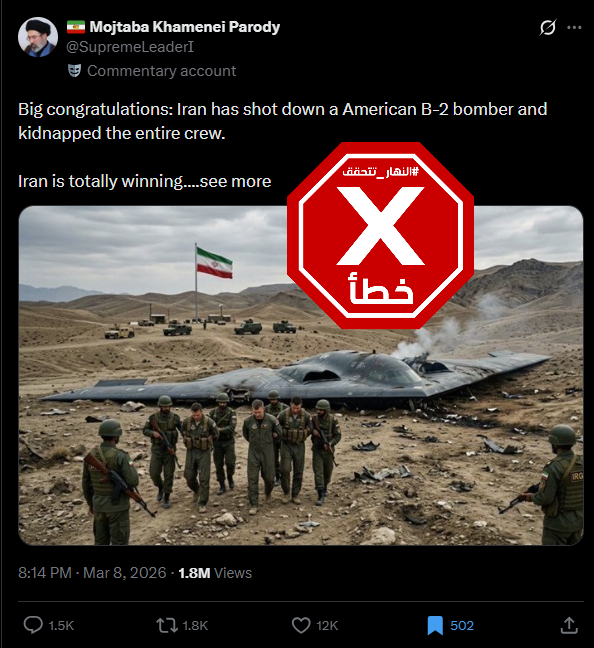Screen dimensions: 594x648
Task: Open the Grok slash-circle icon
Action: (547, 28)
